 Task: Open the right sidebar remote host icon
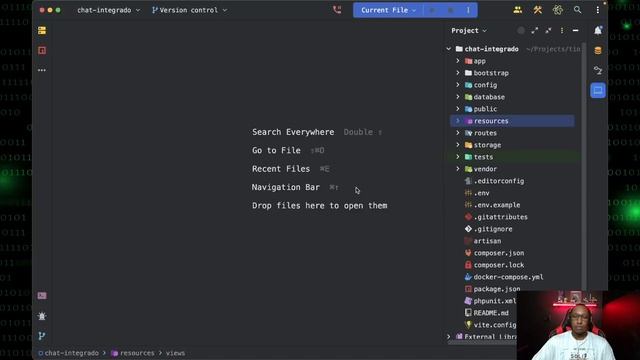(x=598, y=70)
